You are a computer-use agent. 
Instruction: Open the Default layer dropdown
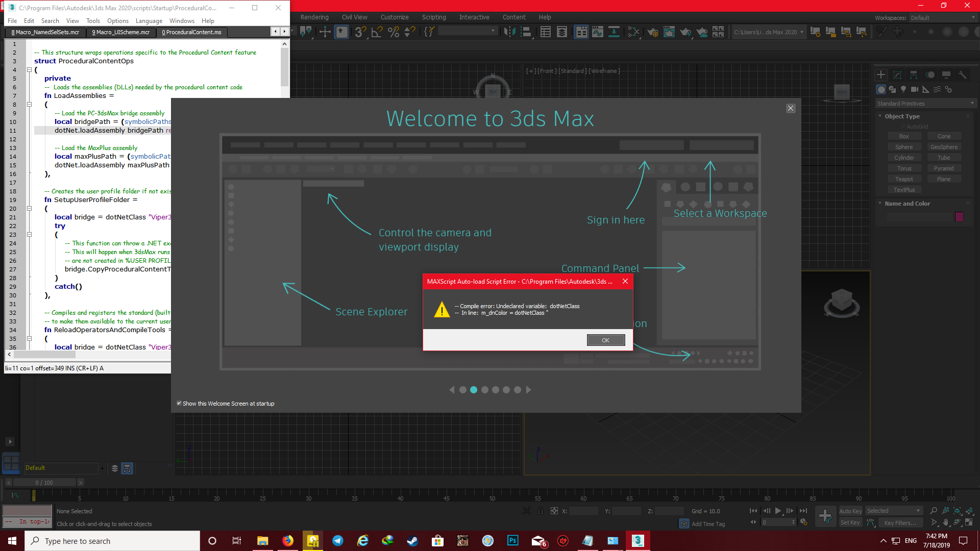pos(64,468)
